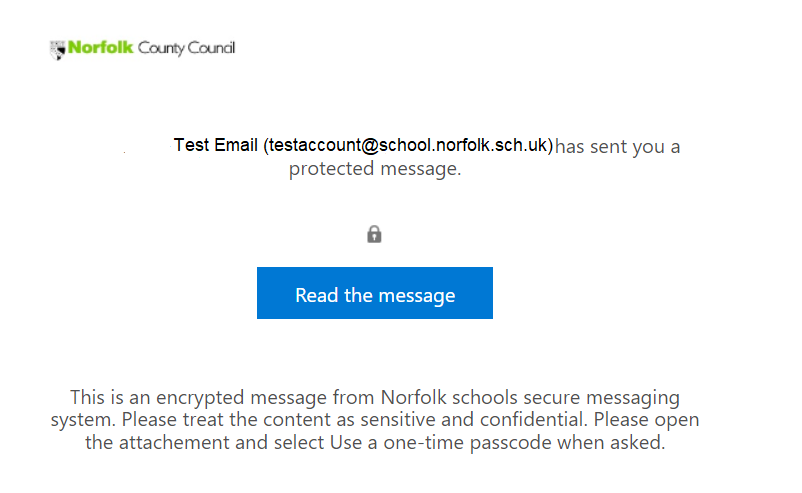This screenshot has height=493, width=802.
Task: Click the 'has sent you a' text
Action: (x=617, y=147)
